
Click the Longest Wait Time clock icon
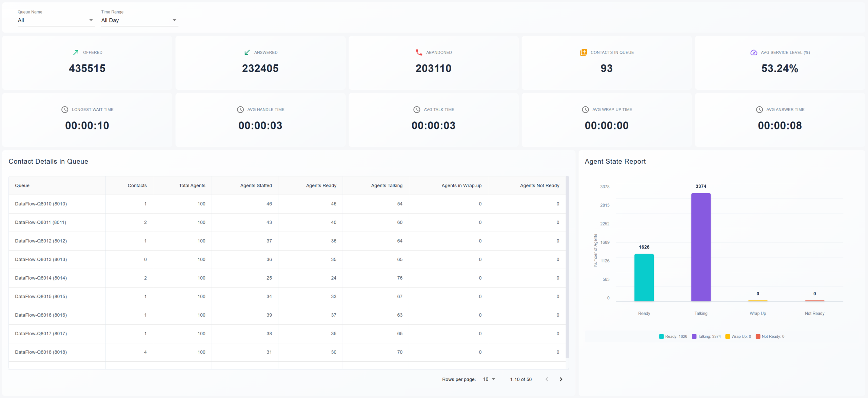[x=64, y=110]
